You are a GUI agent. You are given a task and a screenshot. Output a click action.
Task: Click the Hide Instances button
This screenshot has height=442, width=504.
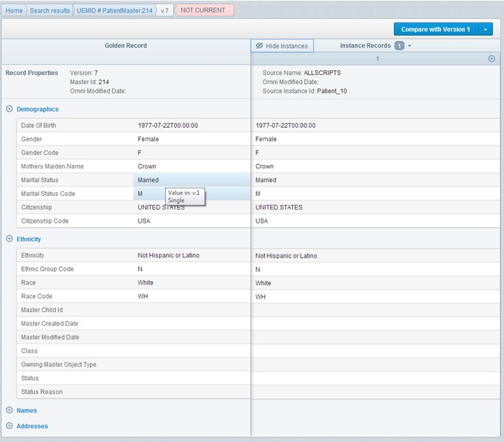pos(282,46)
